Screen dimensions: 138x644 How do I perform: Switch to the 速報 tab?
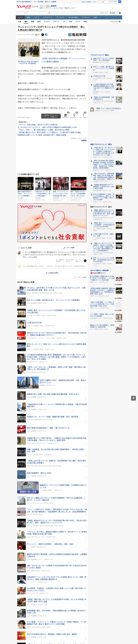28,17
